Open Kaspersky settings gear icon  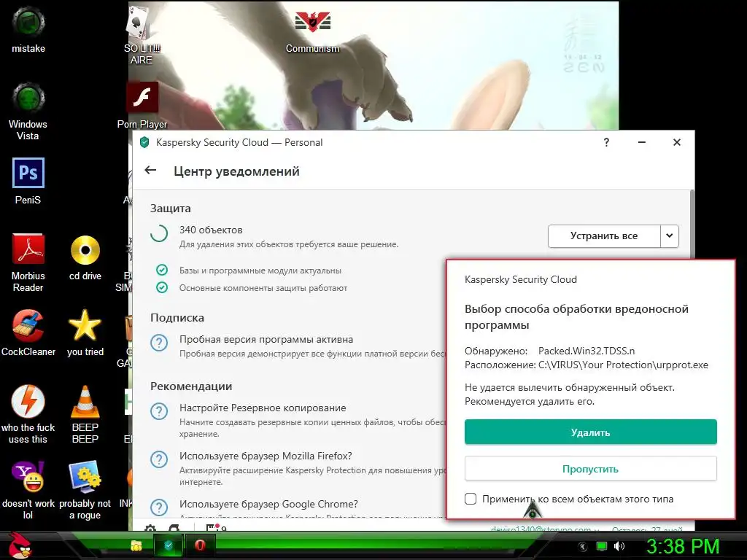tap(150, 528)
